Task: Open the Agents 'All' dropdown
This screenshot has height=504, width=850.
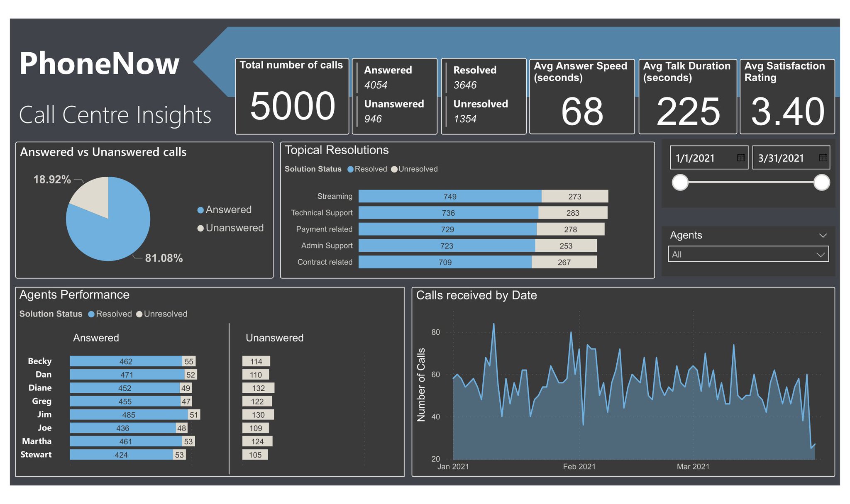Action: point(748,254)
